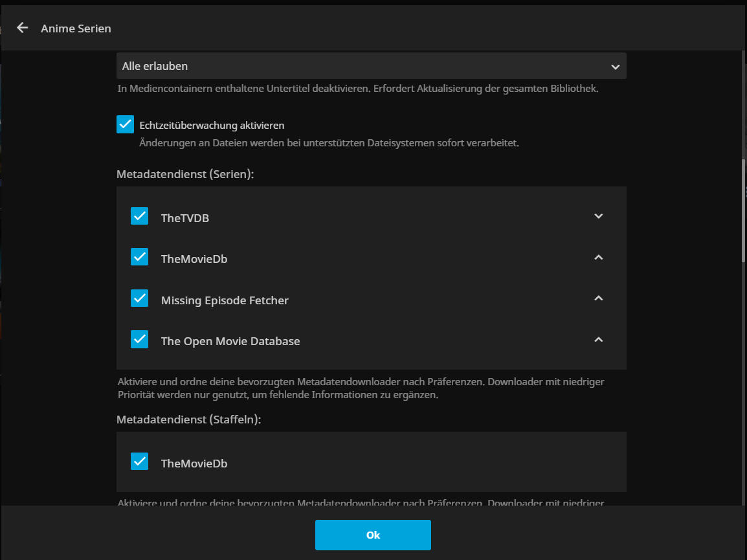Open the Alle erlauben dropdown
747x560 pixels.
pyautogui.click(x=371, y=66)
